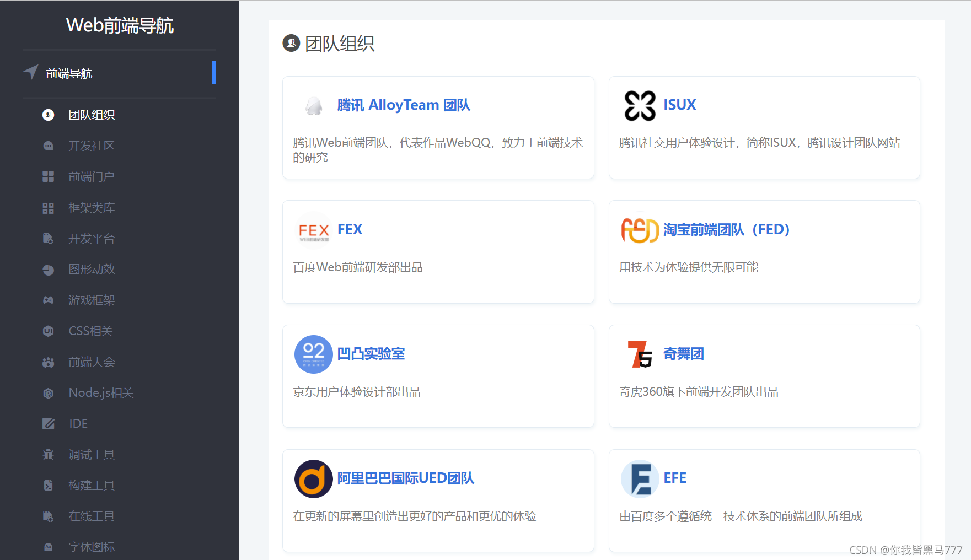
Task: Click the 调试工具 bug icon
Action: pyautogui.click(x=49, y=455)
